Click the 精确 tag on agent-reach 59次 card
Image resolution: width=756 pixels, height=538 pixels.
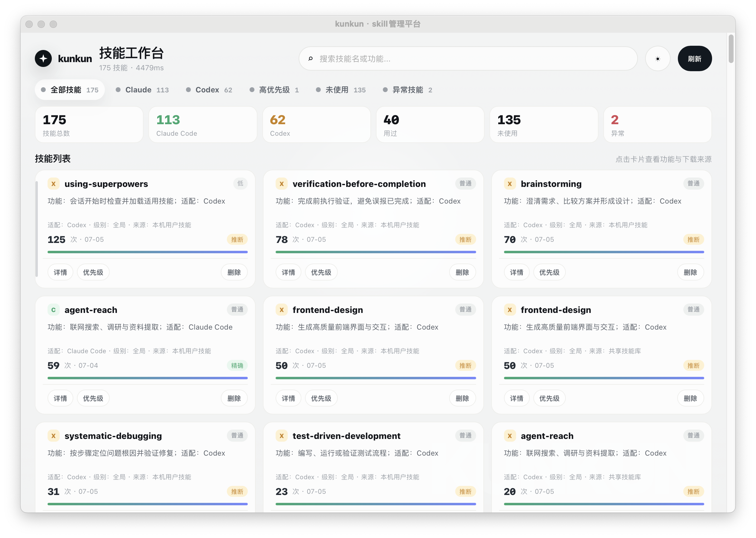click(237, 365)
